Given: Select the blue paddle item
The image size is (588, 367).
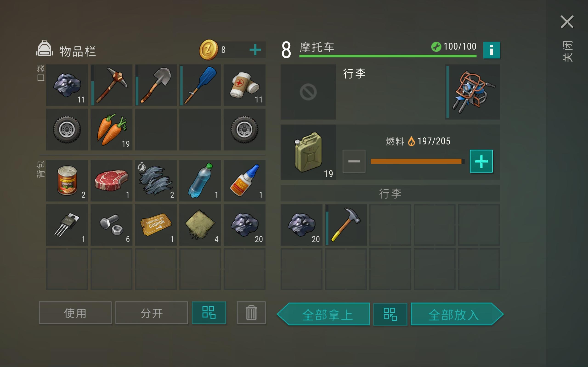Looking at the screenshot, I should [200, 85].
